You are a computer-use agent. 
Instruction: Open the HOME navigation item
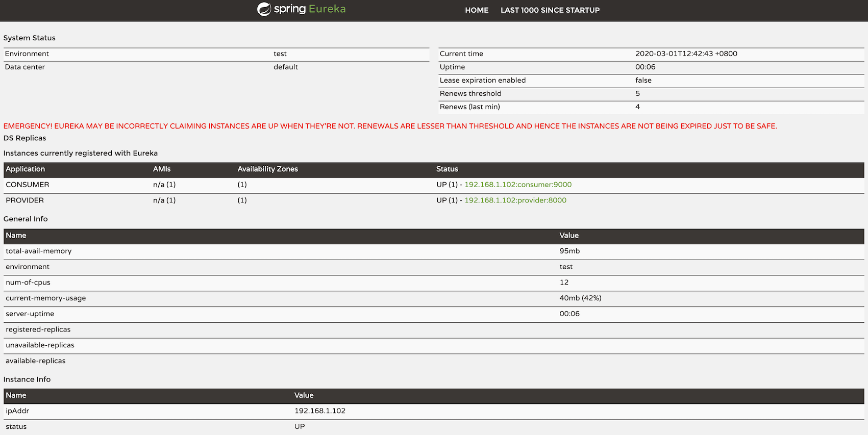tap(476, 10)
